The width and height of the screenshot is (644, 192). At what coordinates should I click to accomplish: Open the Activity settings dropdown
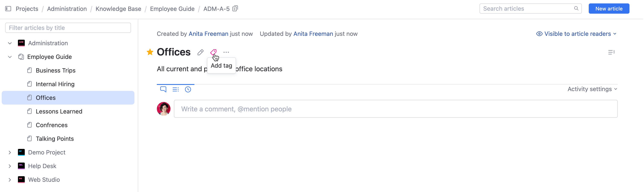[592, 89]
